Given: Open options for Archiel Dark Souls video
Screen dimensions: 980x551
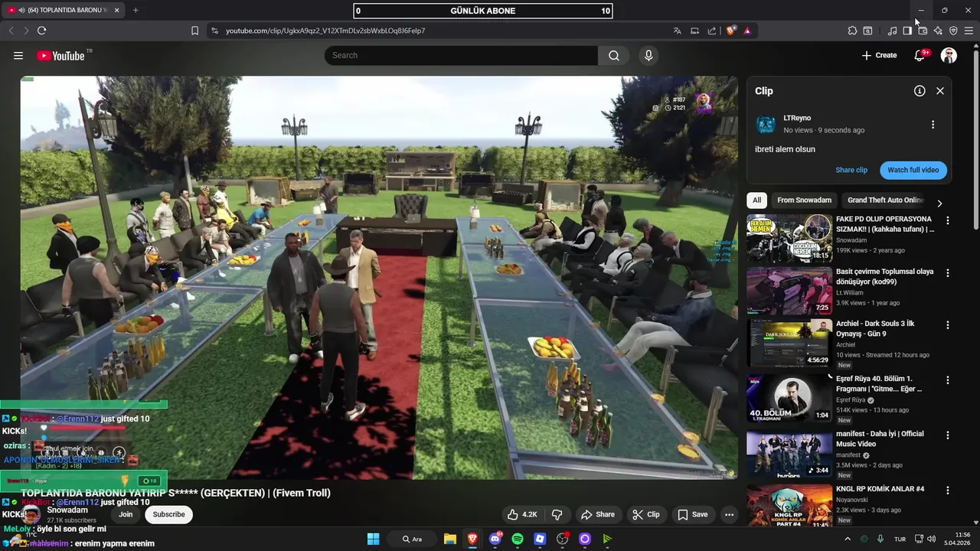Looking at the screenshot, I should [x=947, y=324].
